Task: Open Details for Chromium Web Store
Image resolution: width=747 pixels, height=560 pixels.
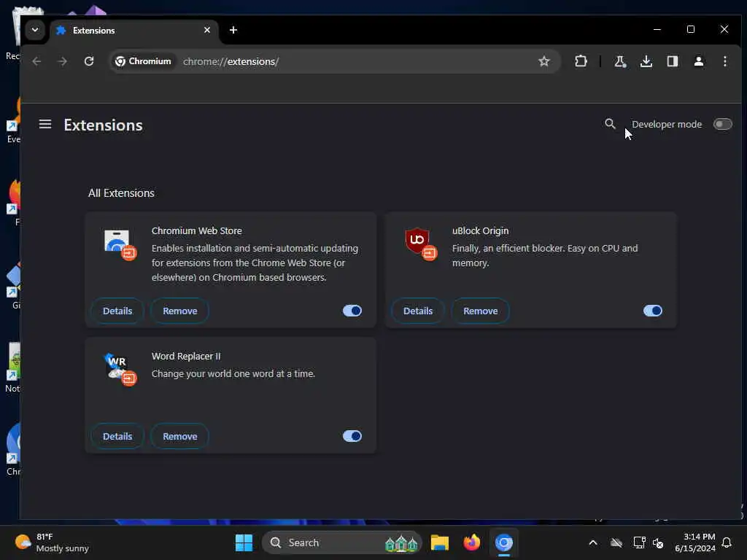Action: point(117,311)
